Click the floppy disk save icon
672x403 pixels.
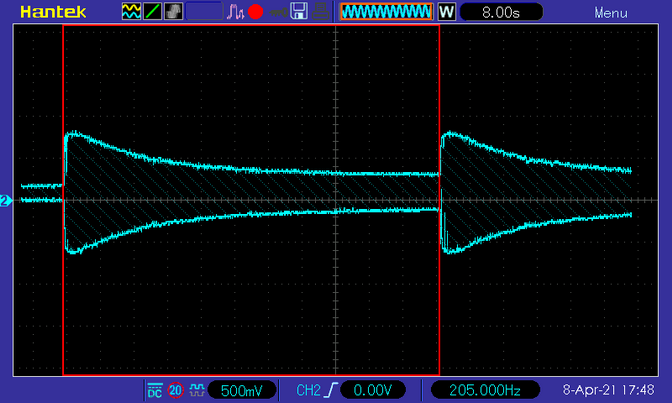[299, 11]
